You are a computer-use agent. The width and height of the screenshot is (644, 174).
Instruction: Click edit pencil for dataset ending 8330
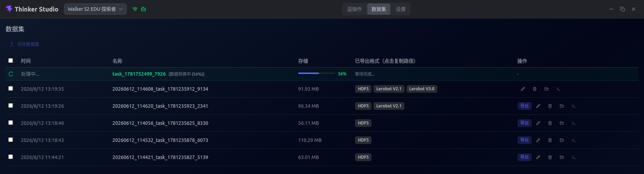[x=538, y=123]
